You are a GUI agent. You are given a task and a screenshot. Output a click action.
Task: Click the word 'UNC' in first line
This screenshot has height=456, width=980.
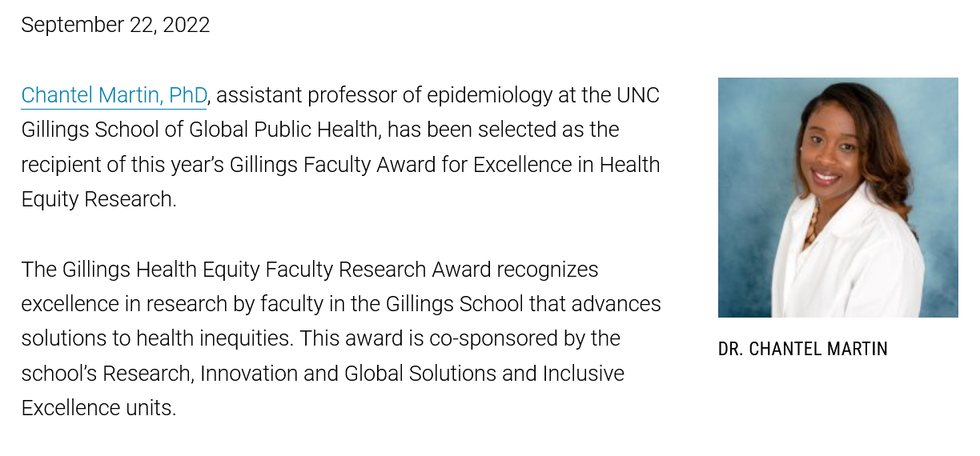(x=637, y=95)
